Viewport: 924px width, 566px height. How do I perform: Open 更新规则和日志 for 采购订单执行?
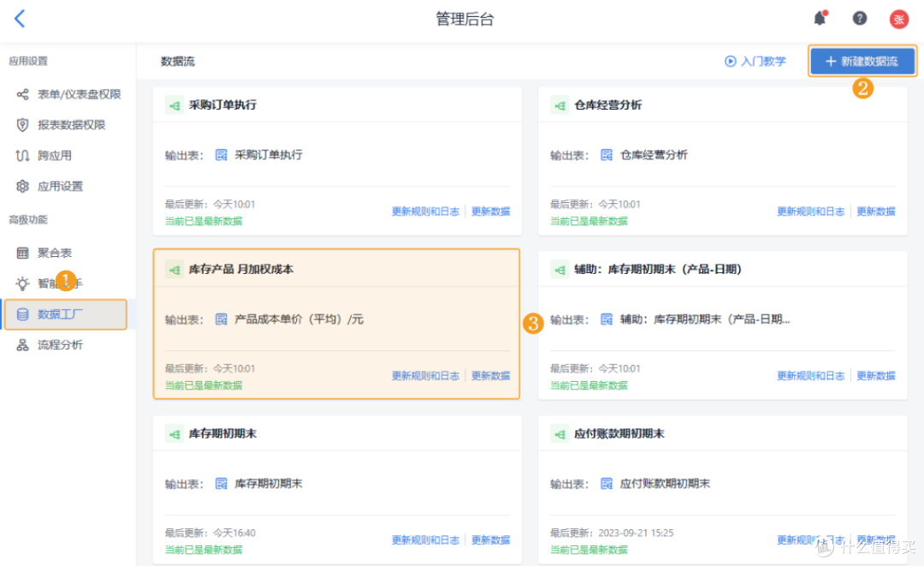[x=425, y=212]
